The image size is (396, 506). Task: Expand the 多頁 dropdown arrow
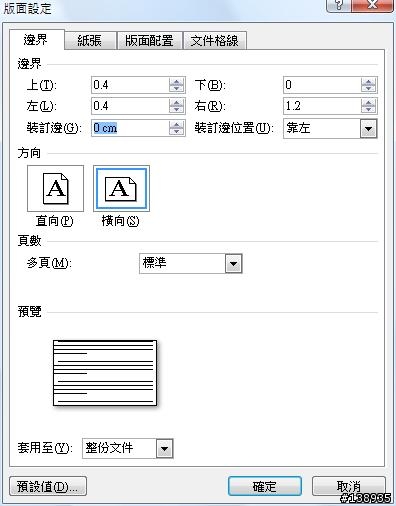(x=233, y=264)
